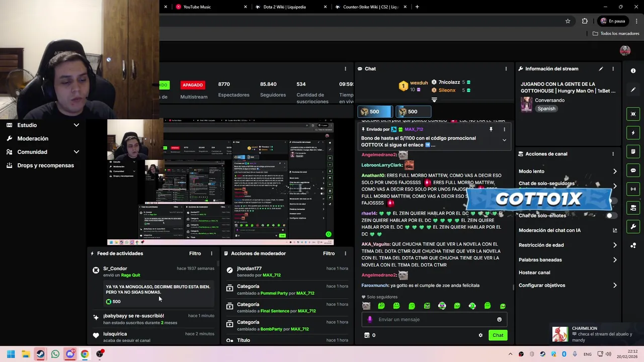Switch to the Counter-Strike Wiki CS2 tab
Image resolution: width=644 pixels, height=362 pixels.
pyautogui.click(x=371, y=7)
